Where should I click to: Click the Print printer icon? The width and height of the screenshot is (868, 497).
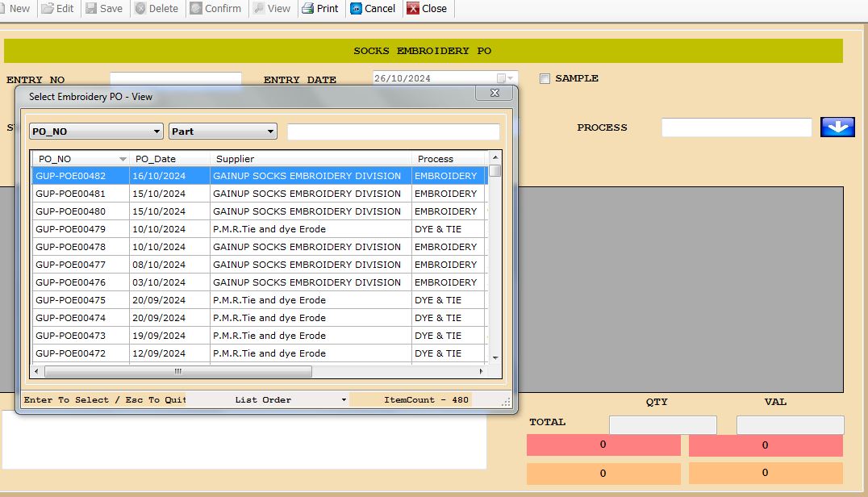(307, 8)
